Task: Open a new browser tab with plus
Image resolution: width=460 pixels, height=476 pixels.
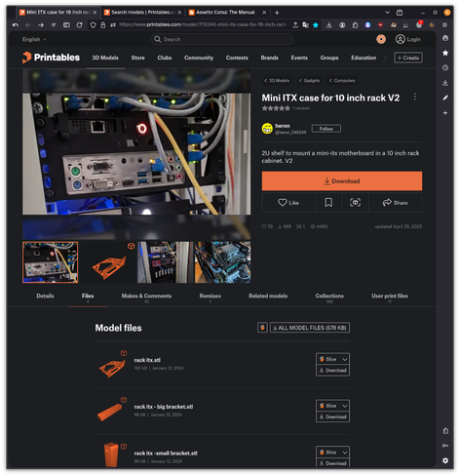Action: (277, 13)
